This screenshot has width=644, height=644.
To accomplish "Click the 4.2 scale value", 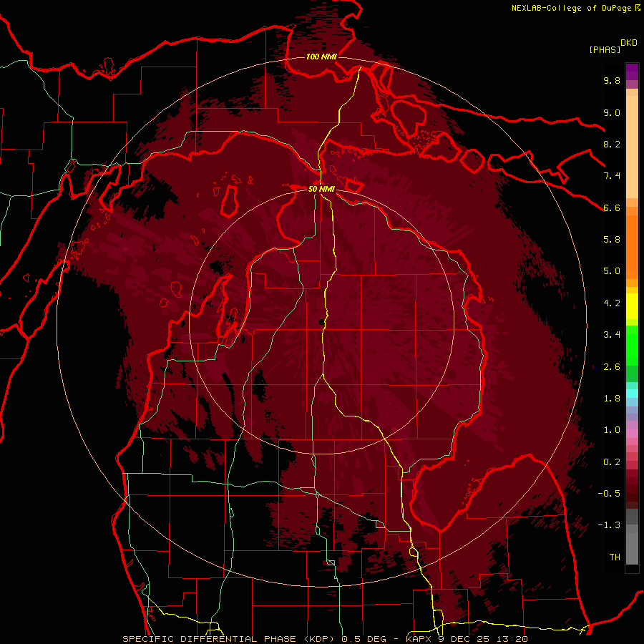I will point(612,303).
